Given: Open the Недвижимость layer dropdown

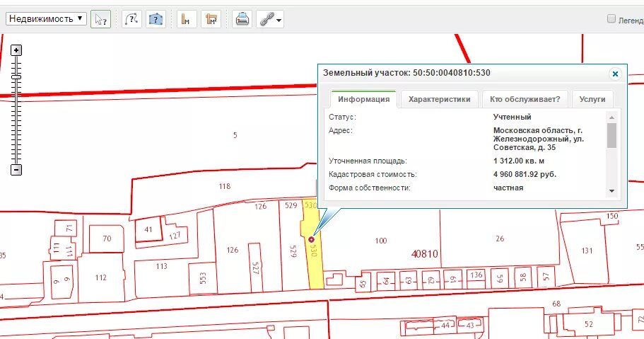Looking at the screenshot, I should pyautogui.click(x=46, y=18).
